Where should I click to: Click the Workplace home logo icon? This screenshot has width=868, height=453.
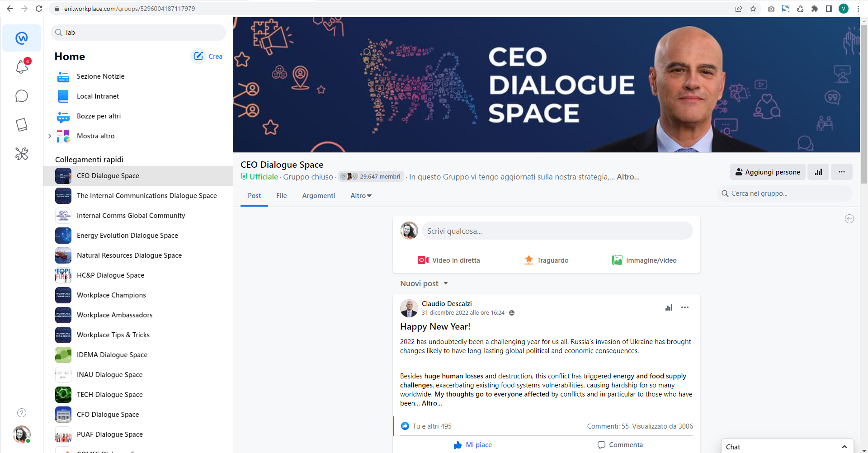click(22, 38)
